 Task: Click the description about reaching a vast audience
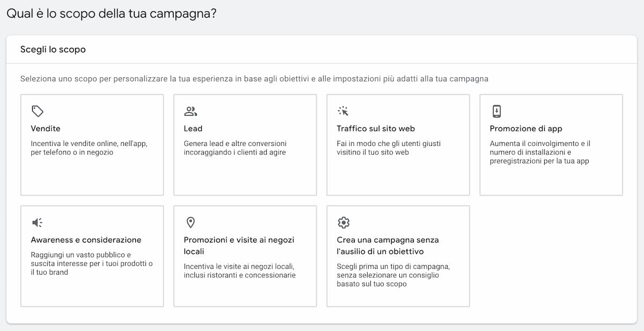92,263
